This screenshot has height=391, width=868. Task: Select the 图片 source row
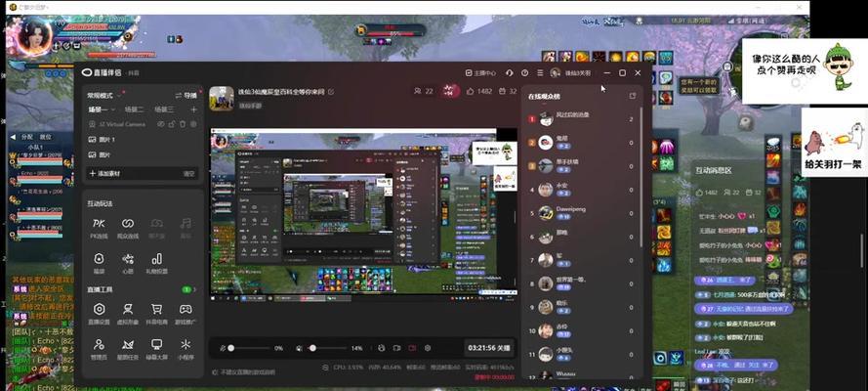pyautogui.click(x=143, y=155)
